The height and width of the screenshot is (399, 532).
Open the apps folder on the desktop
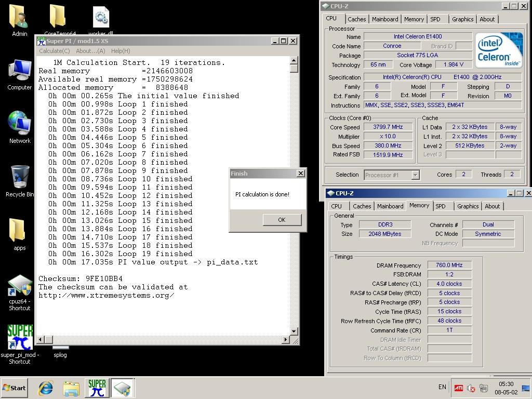click(18, 230)
